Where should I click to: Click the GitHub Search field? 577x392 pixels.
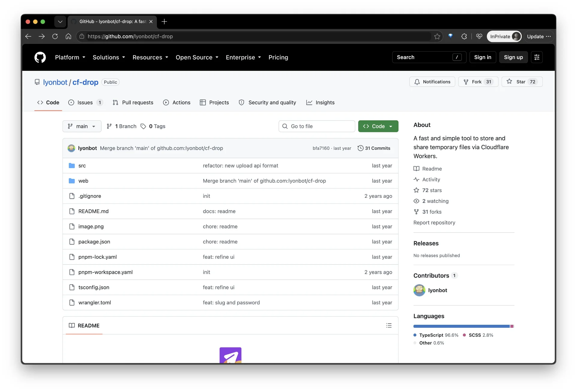(x=429, y=57)
